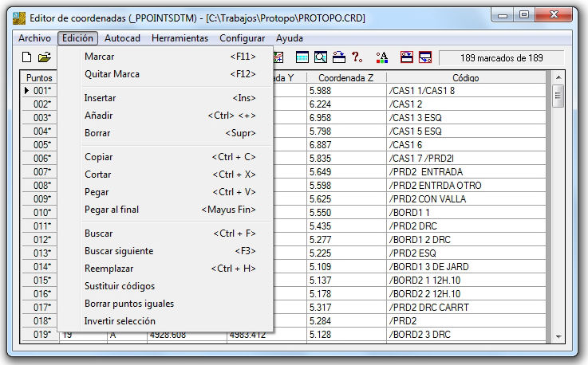Click the partially hidden chart icon
588x365 pixels.
tap(278, 57)
